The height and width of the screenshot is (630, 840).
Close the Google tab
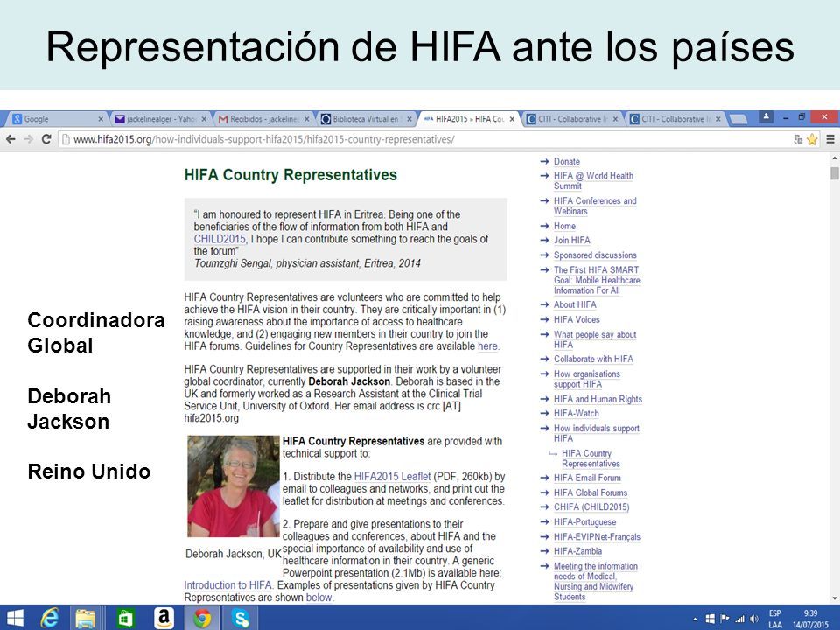[x=100, y=119]
